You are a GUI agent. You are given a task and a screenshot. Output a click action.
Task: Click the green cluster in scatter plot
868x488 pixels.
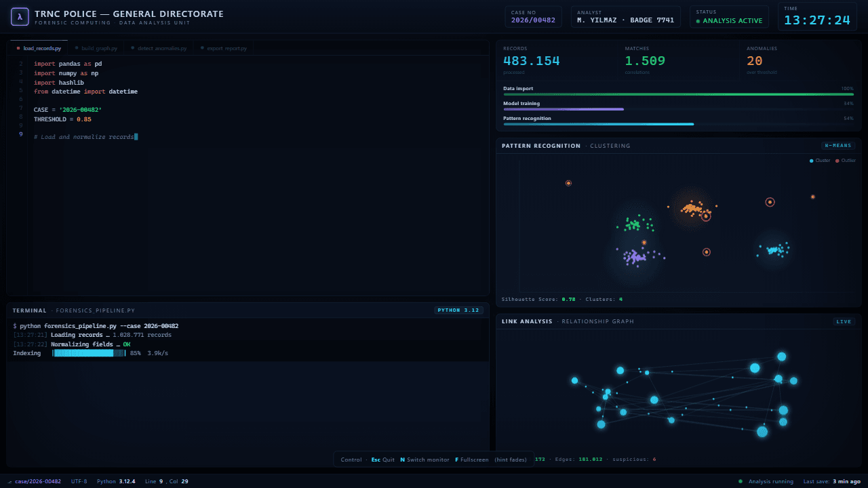[637, 224]
